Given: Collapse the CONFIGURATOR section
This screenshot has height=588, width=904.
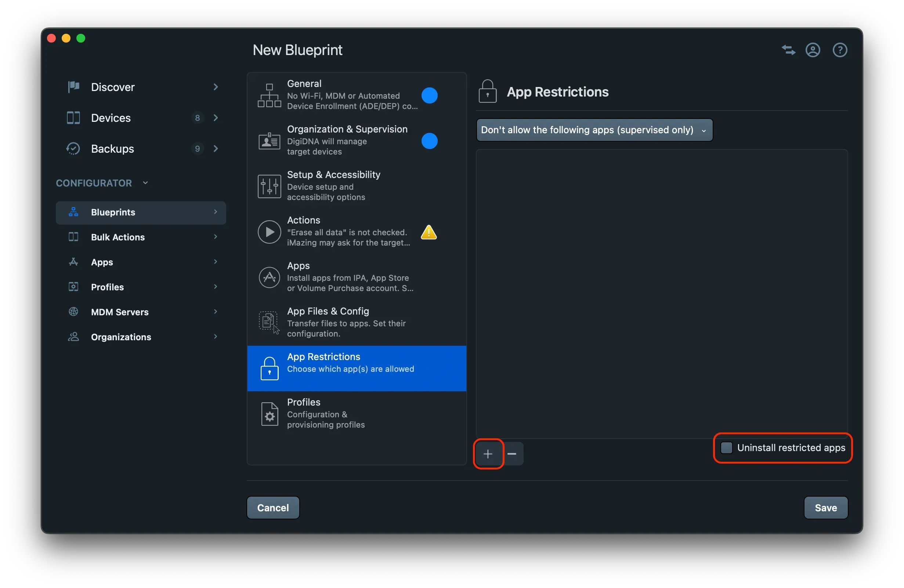Looking at the screenshot, I should [x=145, y=182].
